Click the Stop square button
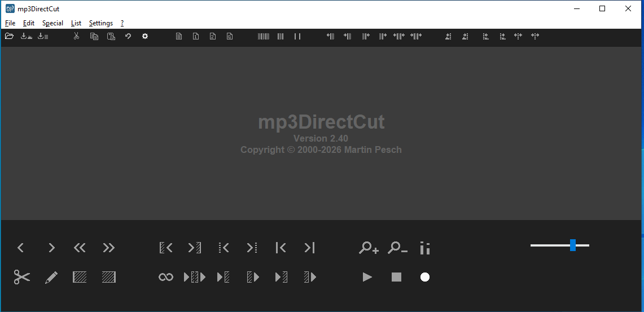 [x=396, y=277]
